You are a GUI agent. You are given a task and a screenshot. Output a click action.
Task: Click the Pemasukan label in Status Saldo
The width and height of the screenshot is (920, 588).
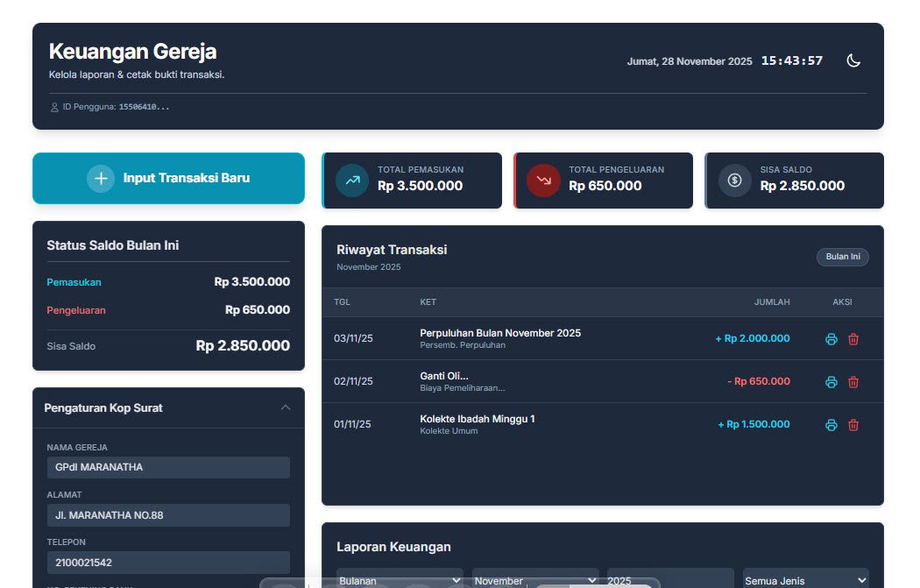point(74,282)
